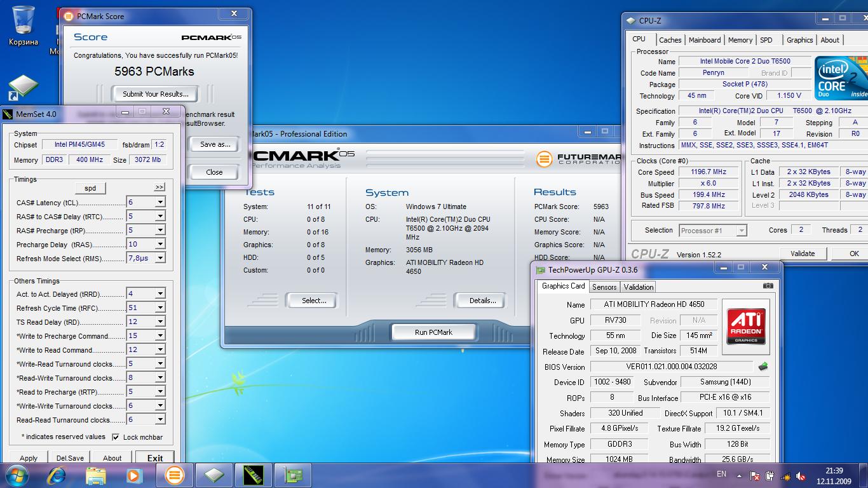This screenshot has height=488, width=868.
Task: Switch to the Memory tab in CPU-Z
Action: (740, 40)
